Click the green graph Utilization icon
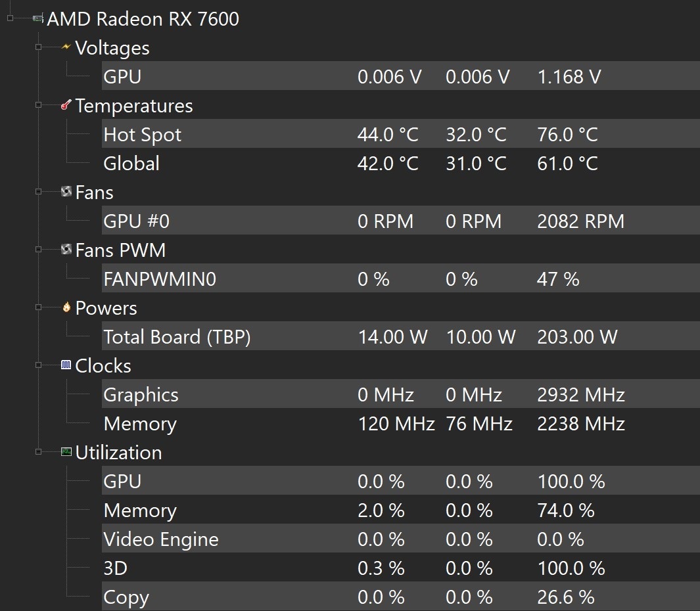 coord(66,452)
